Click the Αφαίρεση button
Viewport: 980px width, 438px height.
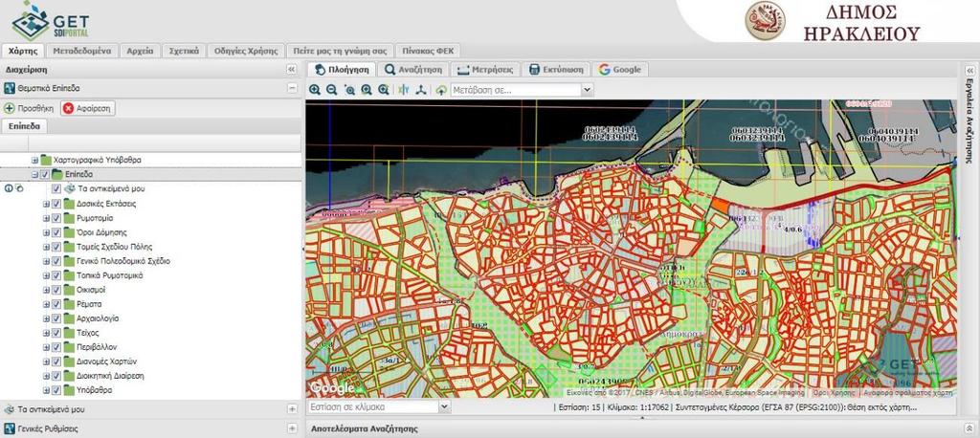click(88, 108)
